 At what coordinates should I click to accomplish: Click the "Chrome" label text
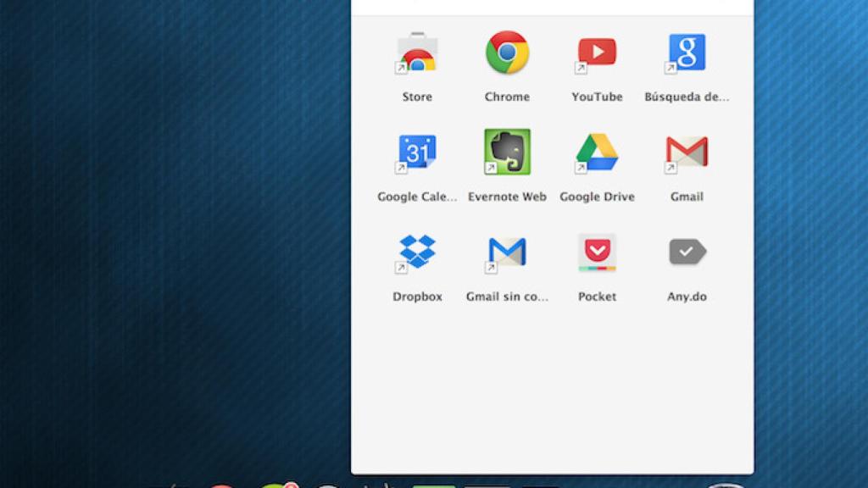click(506, 96)
